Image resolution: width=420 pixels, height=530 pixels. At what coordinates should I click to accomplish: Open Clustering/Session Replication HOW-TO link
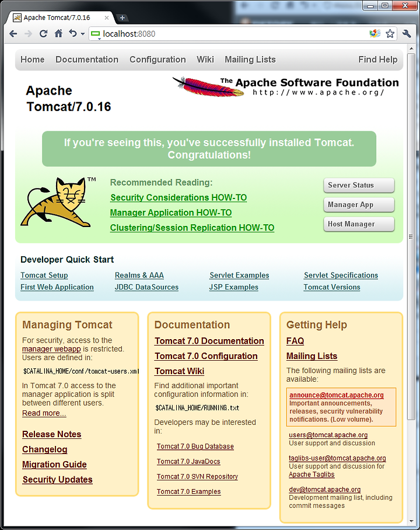click(192, 228)
